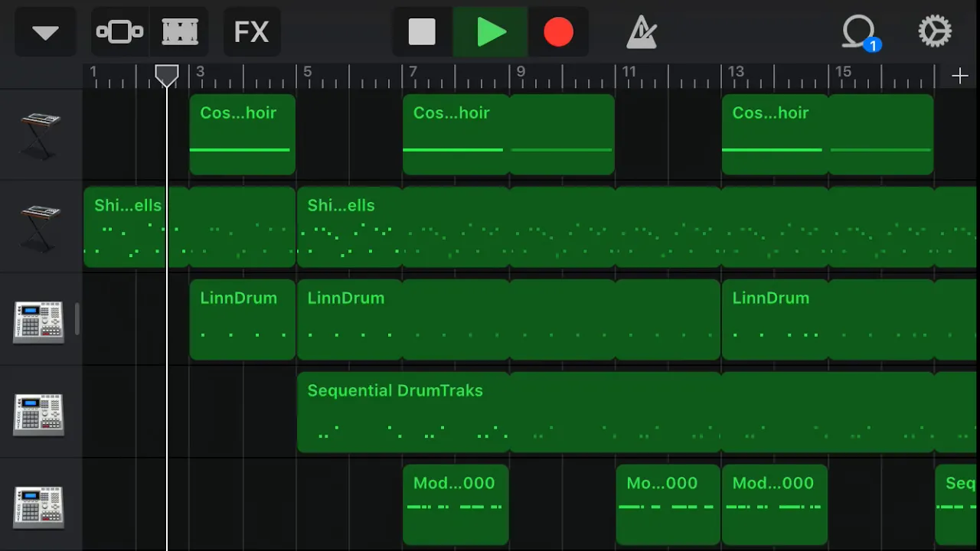
Task: Open song settings gear
Action: 935,32
